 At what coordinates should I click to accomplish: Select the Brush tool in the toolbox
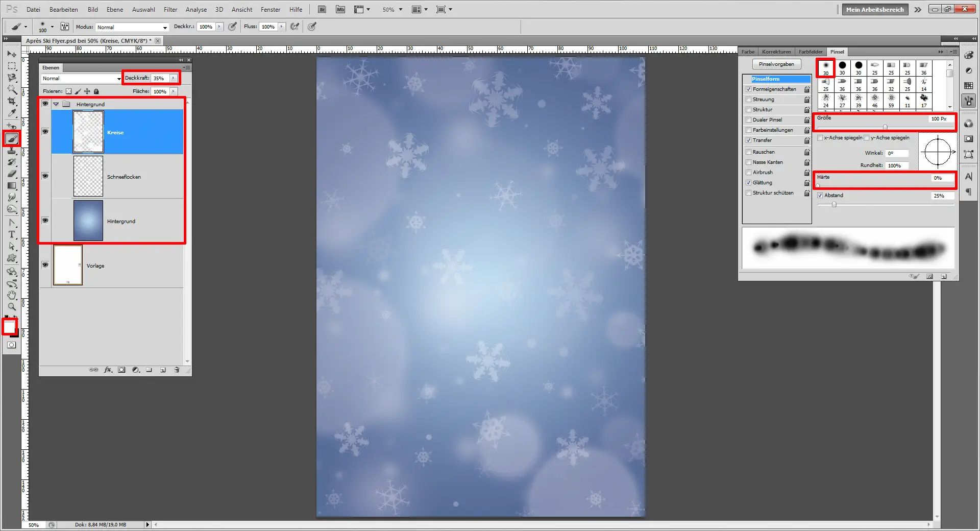(12, 138)
